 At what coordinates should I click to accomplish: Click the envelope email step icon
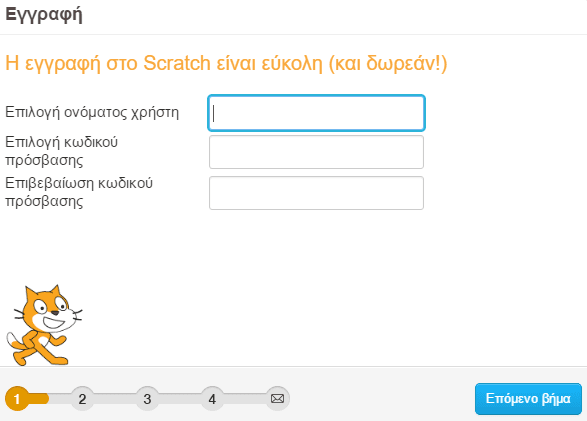point(277,399)
